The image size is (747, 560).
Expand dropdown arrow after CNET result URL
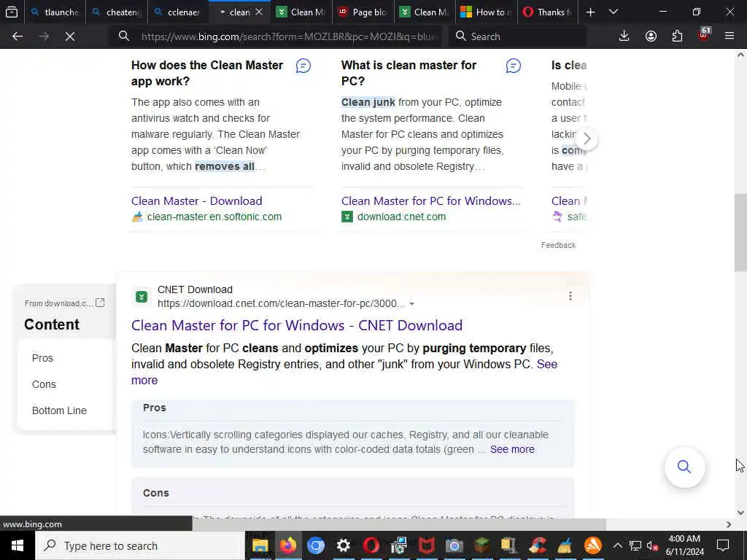click(411, 304)
